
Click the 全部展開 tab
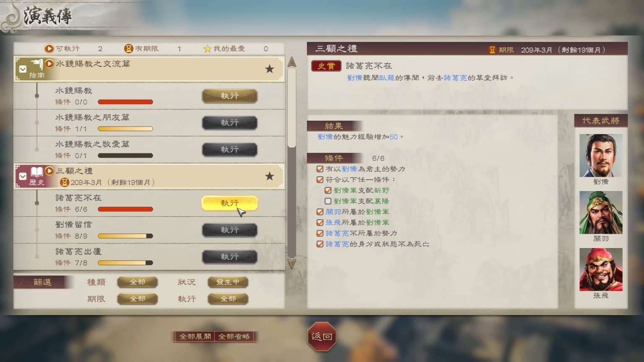[195, 336]
